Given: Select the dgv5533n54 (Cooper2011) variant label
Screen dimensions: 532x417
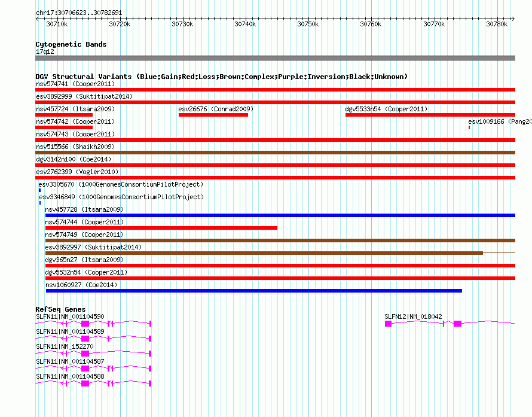Looking at the screenshot, I should (x=386, y=109).
